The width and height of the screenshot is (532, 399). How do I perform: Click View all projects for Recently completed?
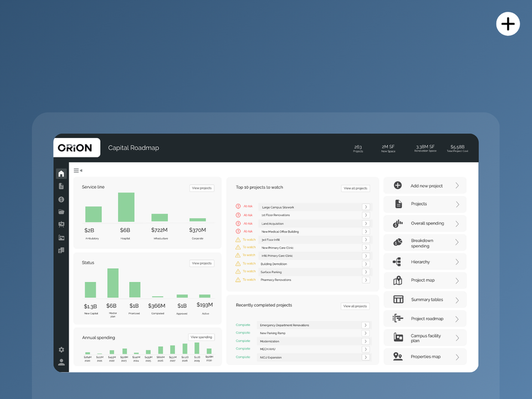click(355, 306)
